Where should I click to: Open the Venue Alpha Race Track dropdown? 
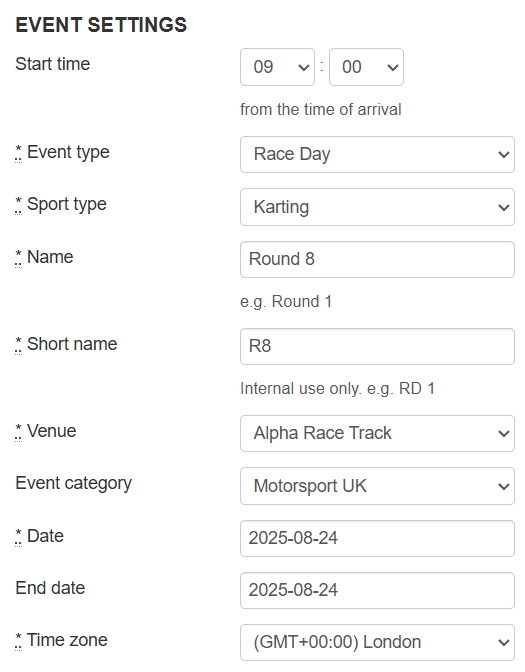tap(377, 433)
